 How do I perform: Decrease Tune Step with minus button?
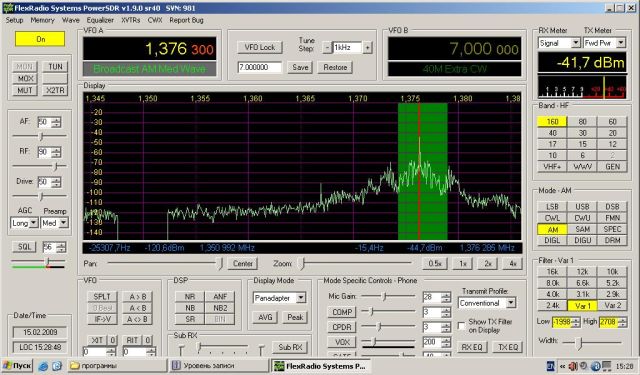coord(327,48)
